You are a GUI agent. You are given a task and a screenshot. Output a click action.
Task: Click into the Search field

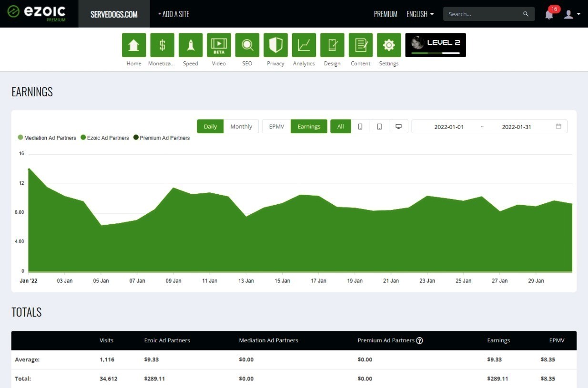click(484, 14)
